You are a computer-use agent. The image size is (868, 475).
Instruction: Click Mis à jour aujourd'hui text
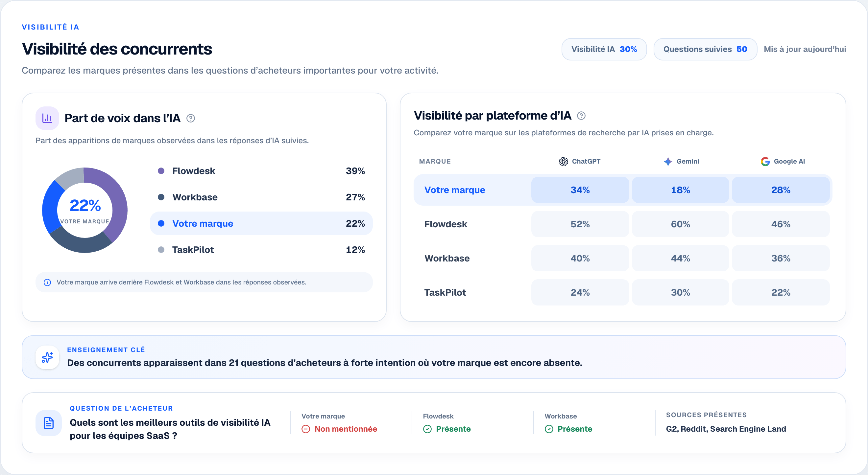click(805, 49)
